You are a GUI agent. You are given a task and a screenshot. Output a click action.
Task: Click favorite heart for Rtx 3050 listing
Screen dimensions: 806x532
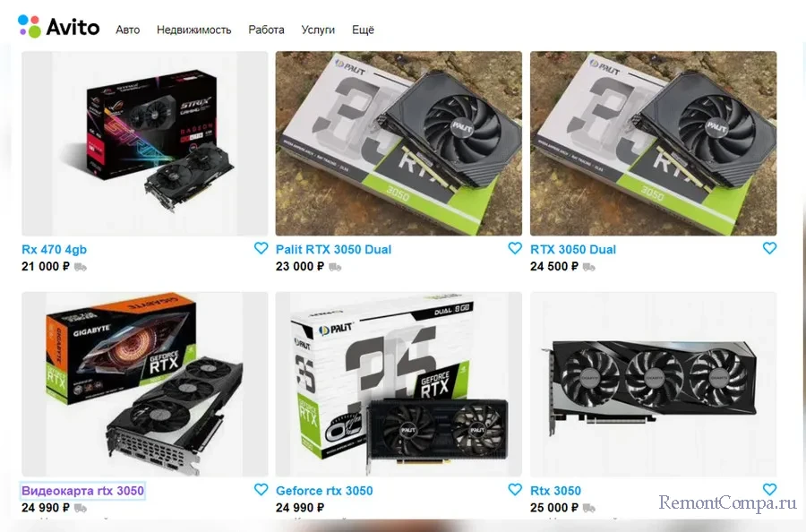769,489
